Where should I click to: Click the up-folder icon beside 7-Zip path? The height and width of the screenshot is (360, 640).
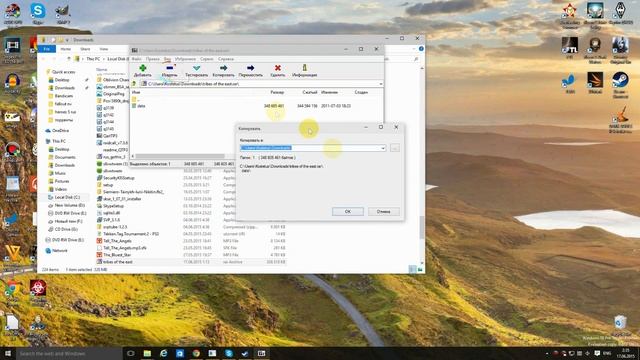pos(134,84)
